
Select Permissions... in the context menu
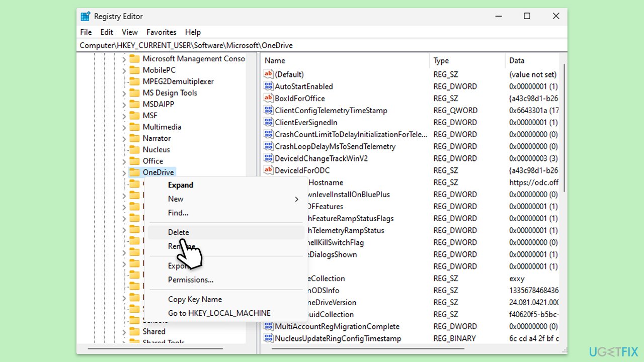[226, 280]
